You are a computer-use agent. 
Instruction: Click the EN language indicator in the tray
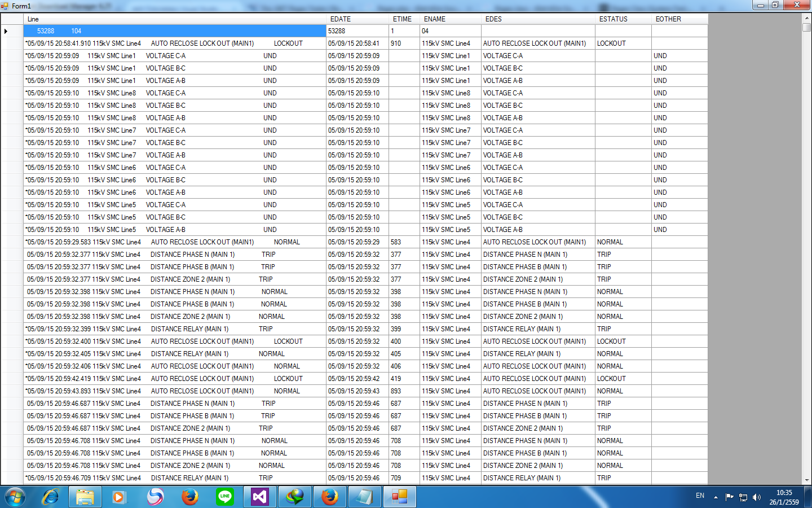(700, 496)
